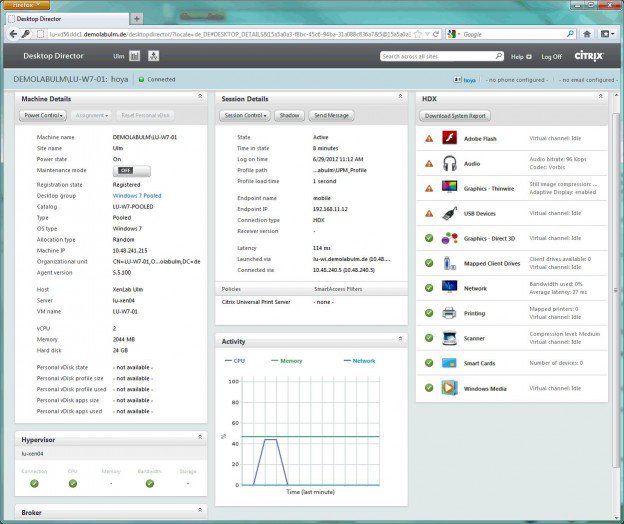This screenshot has width=624, height=524.
Task: Click the Printing printer icon
Action: (x=449, y=313)
